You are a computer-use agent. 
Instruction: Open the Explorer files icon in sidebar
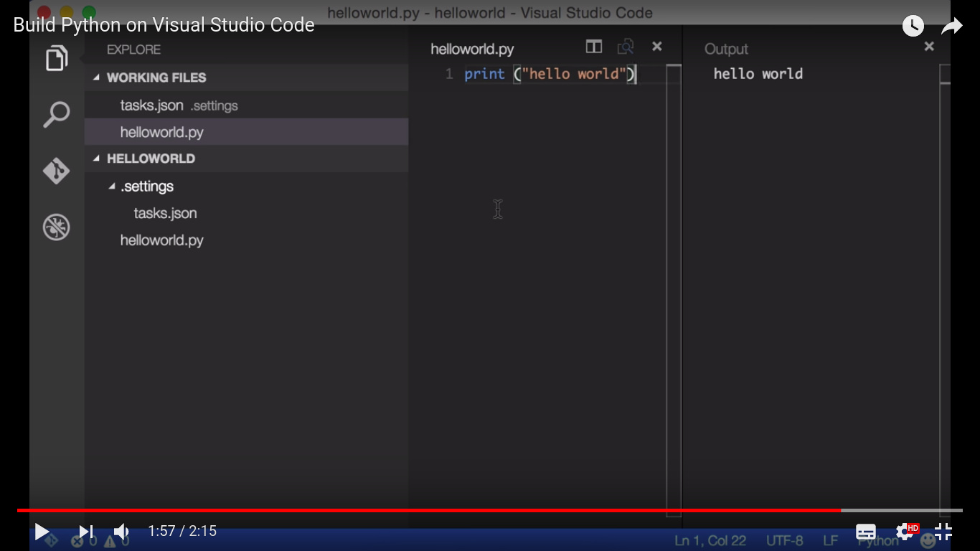click(57, 58)
